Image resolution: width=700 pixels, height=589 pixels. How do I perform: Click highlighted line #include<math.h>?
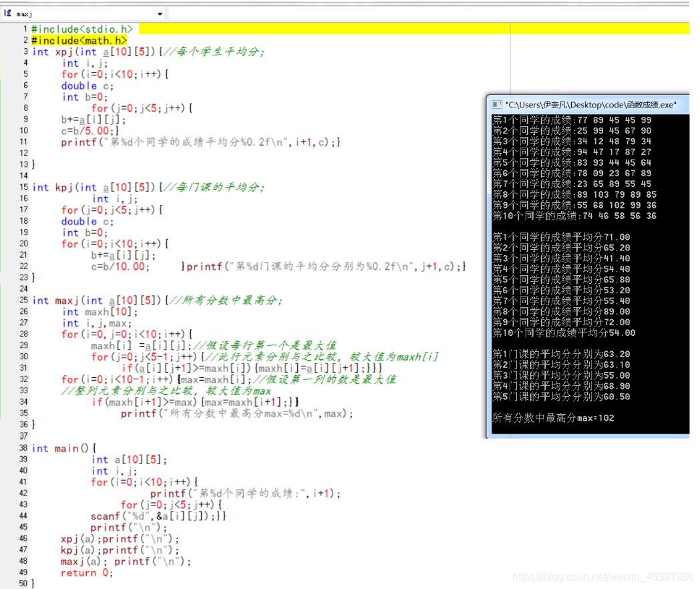(x=79, y=41)
